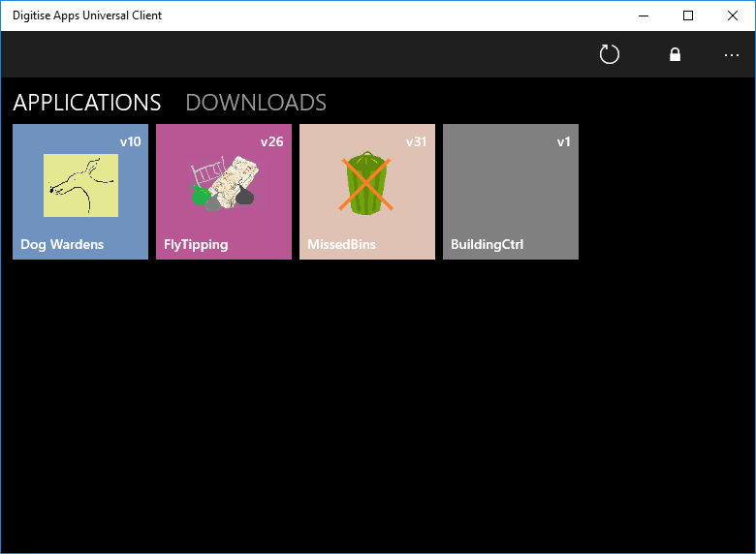Open the MissedBins application tile
The height and width of the screenshot is (554, 756).
[x=367, y=192]
